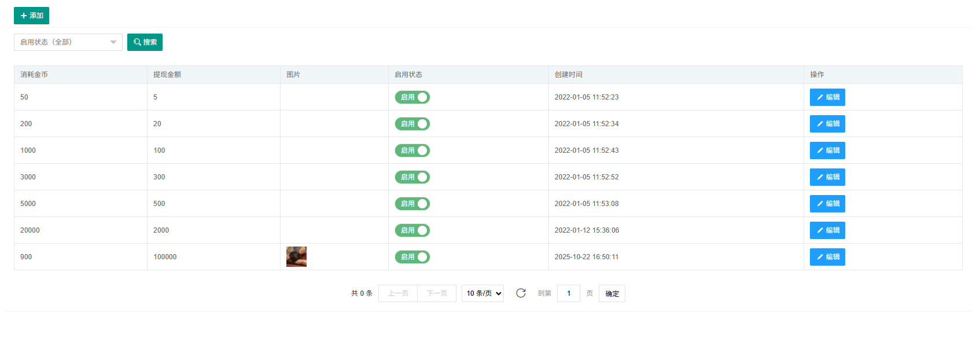The image size is (980, 338).
Task: Edit the entry created 2022-01-12
Action: click(827, 230)
